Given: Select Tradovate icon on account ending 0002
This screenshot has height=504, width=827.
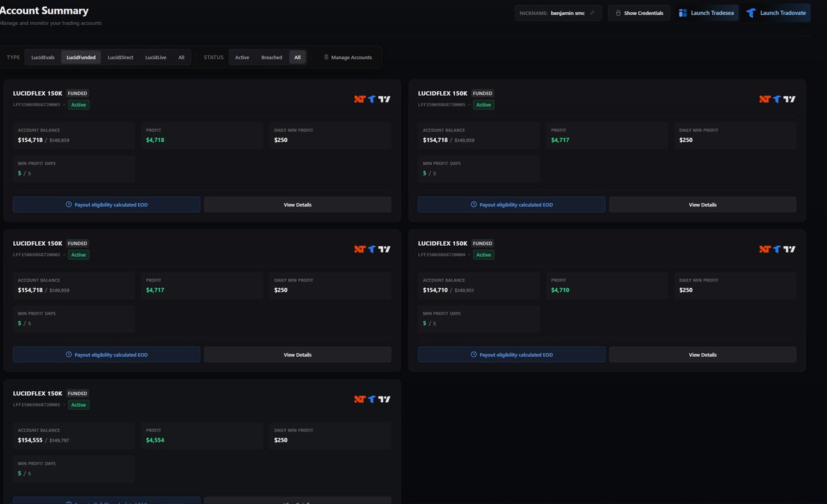Looking at the screenshot, I should coord(371,249).
